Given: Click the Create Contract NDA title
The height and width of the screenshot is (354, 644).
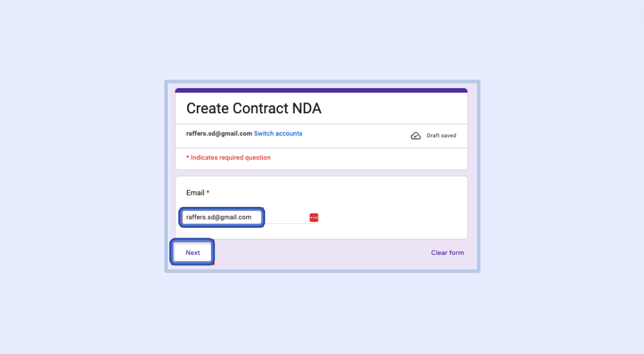Looking at the screenshot, I should pyautogui.click(x=253, y=109).
